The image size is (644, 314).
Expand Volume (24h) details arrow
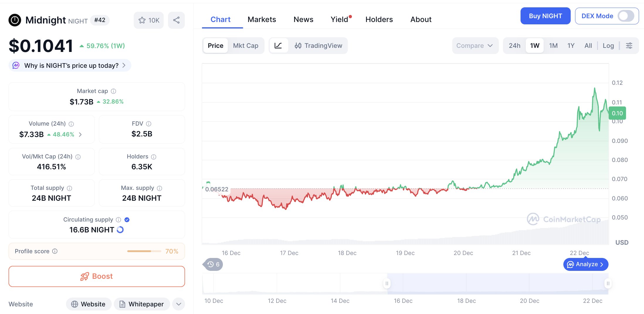tap(80, 134)
